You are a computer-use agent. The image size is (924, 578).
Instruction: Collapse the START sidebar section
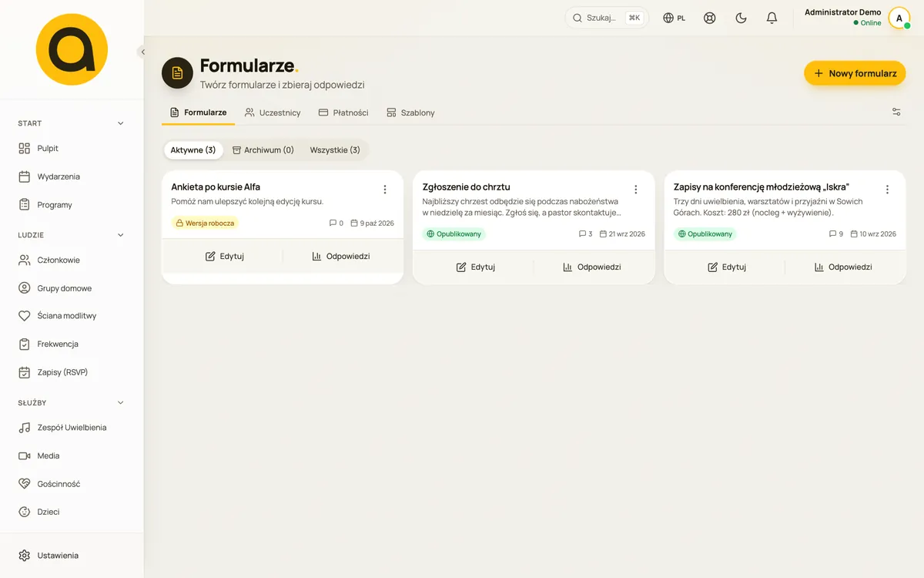coord(120,123)
